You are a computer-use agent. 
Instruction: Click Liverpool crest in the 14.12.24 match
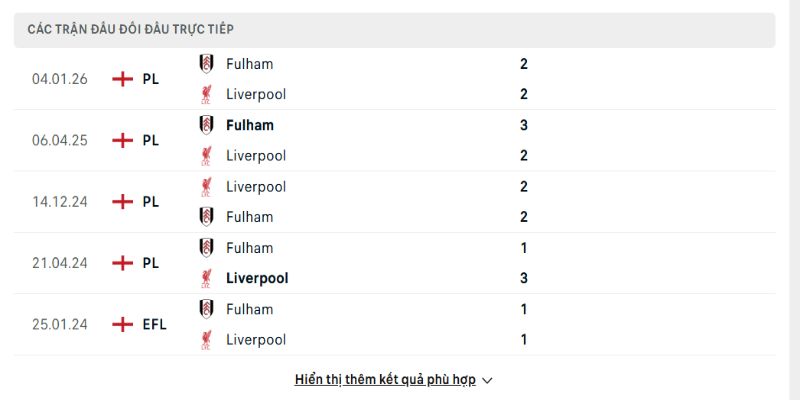pos(206,186)
